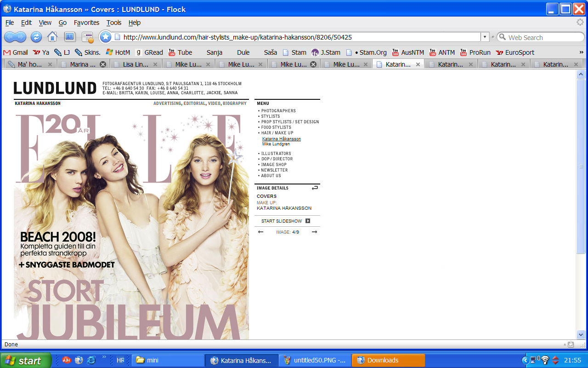
Task: Click START SLIDESHOW
Action: click(x=282, y=221)
